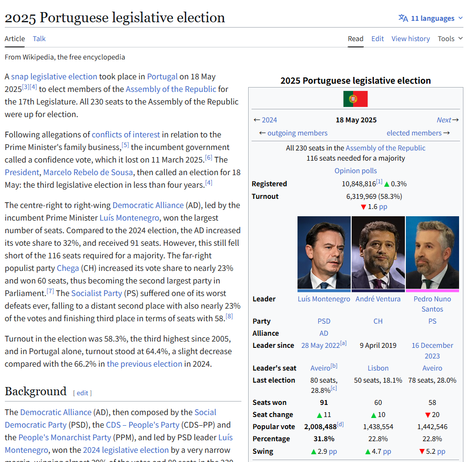Viewport: 476px width, 462px height.
Task: Open the CH party link
Action: tap(378, 321)
